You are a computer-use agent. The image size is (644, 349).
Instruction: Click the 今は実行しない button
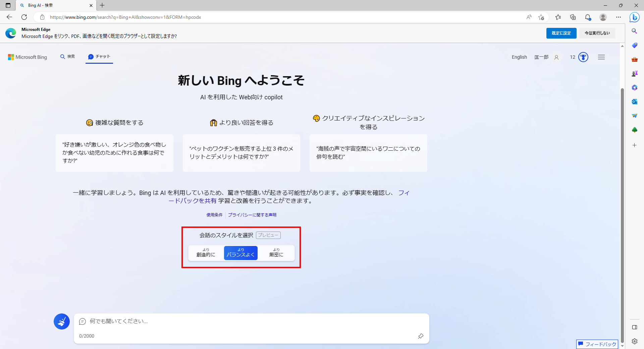pos(597,33)
